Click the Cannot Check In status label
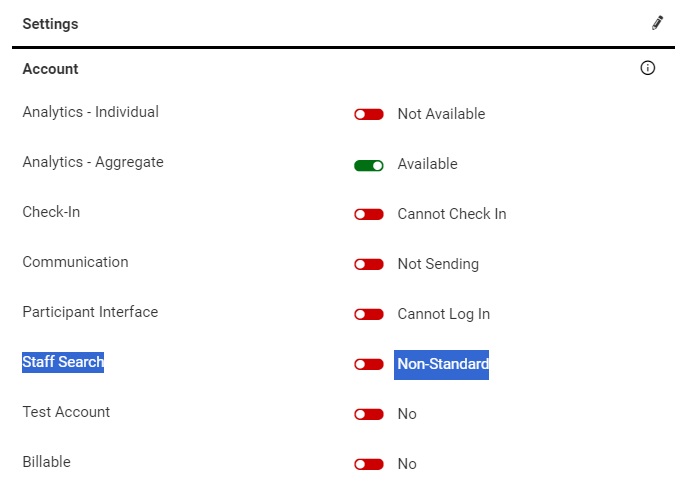 452,214
